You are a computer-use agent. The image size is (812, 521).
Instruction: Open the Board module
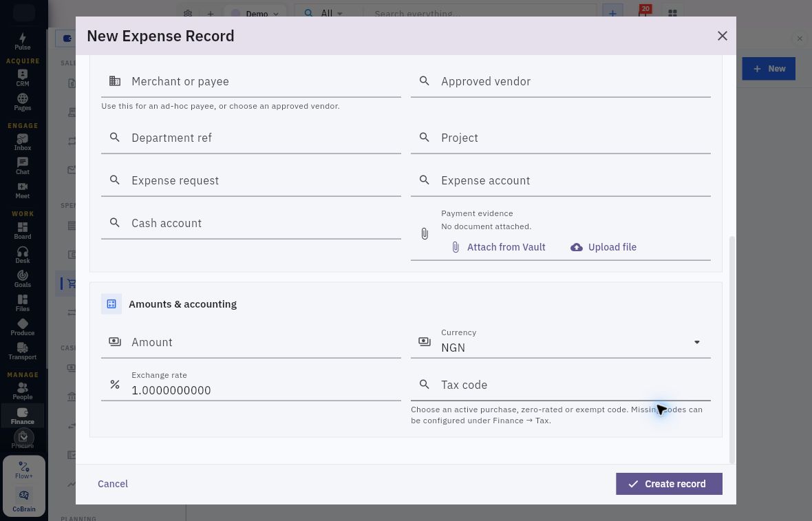(x=22, y=231)
